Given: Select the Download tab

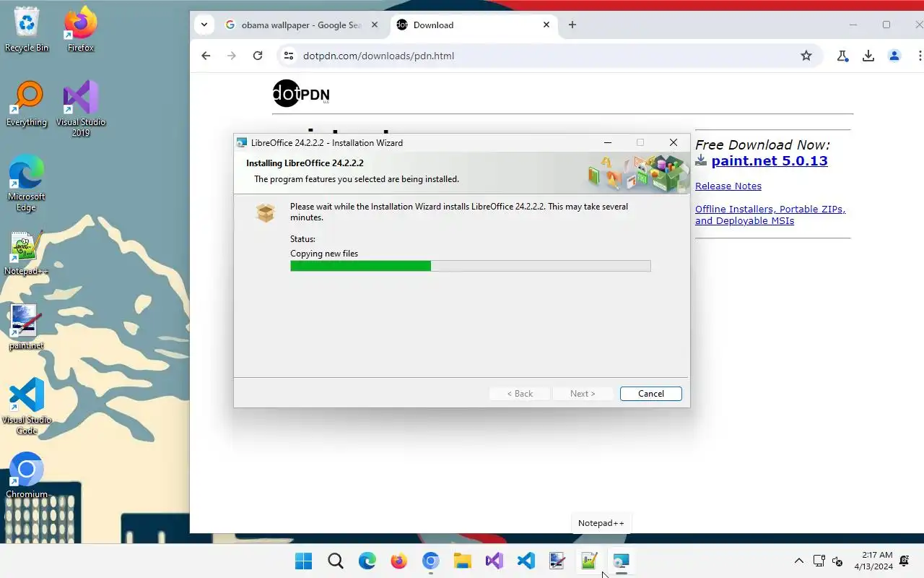Looking at the screenshot, I should click(x=473, y=25).
